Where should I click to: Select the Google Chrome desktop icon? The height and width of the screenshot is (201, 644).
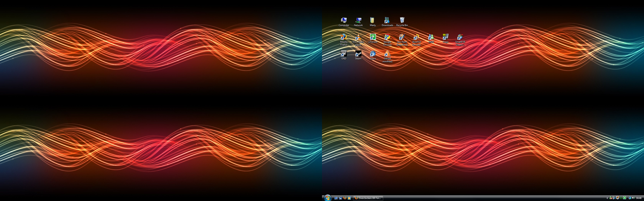coord(387,38)
